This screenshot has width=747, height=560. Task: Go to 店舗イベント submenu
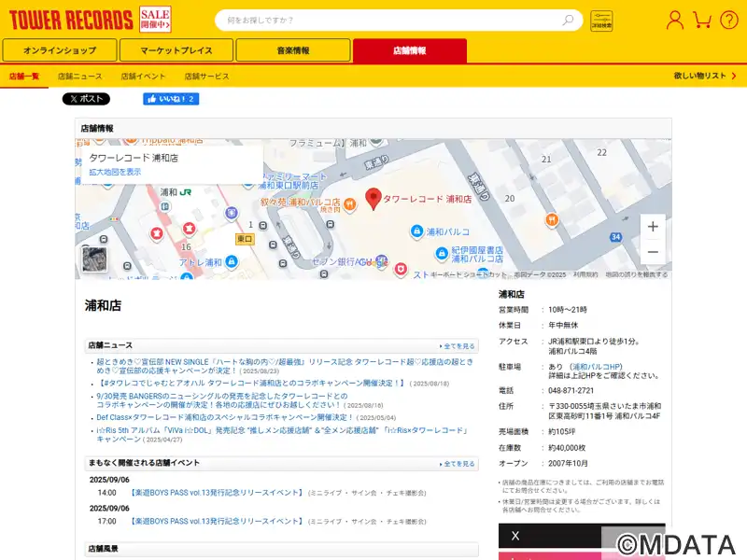tap(143, 77)
